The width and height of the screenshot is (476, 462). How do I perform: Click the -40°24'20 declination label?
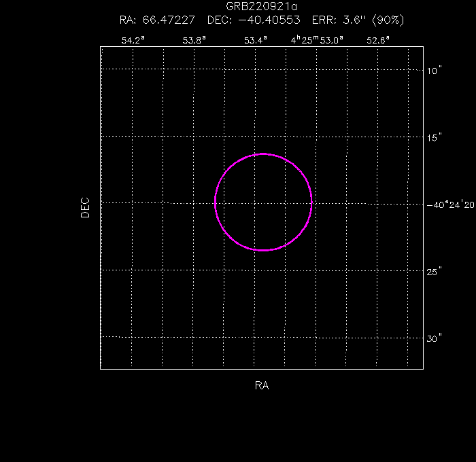pyautogui.click(x=450, y=205)
